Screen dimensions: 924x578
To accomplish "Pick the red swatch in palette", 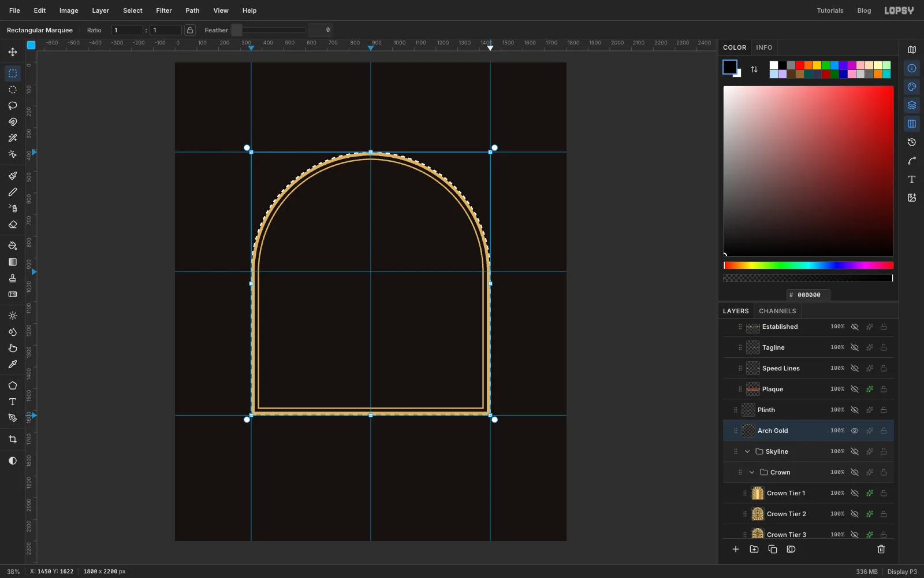I will pyautogui.click(x=800, y=65).
